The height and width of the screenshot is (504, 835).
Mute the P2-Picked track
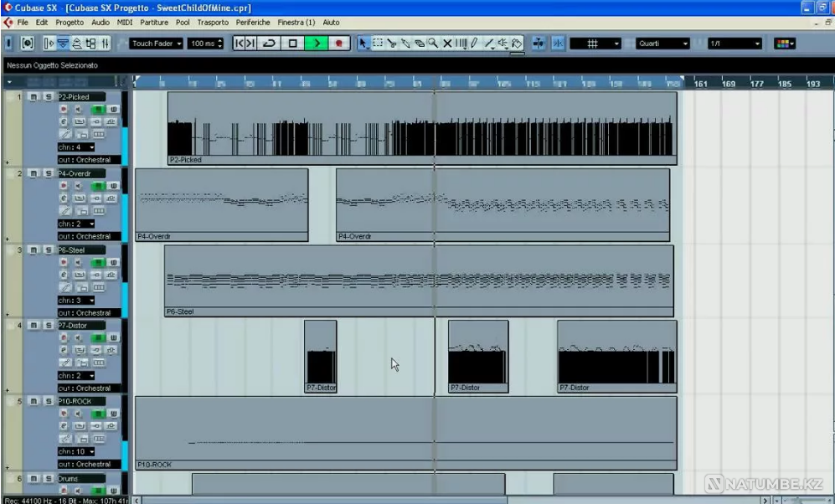(x=34, y=97)
